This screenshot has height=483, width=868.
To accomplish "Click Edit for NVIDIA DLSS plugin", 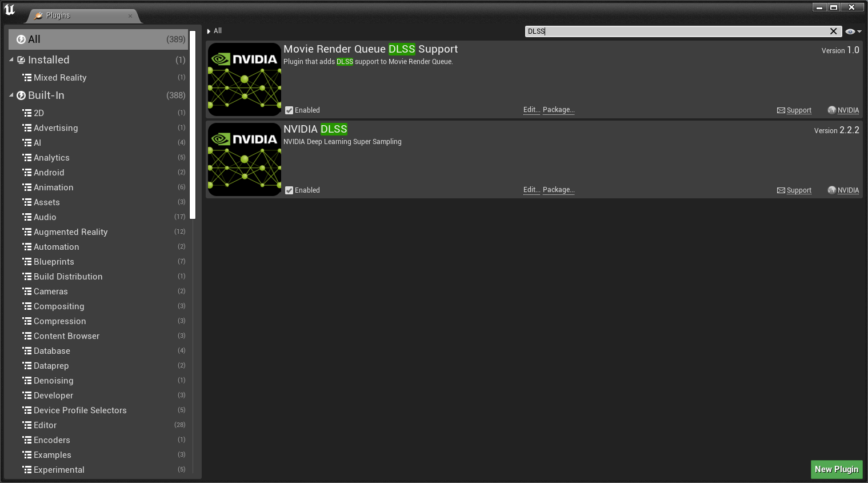I will (531, 190).
